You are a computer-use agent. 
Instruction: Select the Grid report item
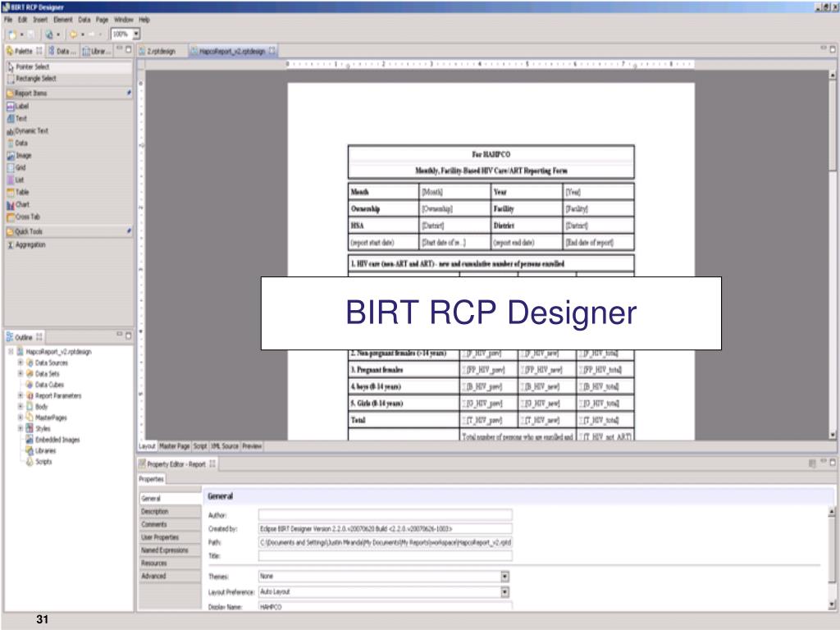pos(16,167)
